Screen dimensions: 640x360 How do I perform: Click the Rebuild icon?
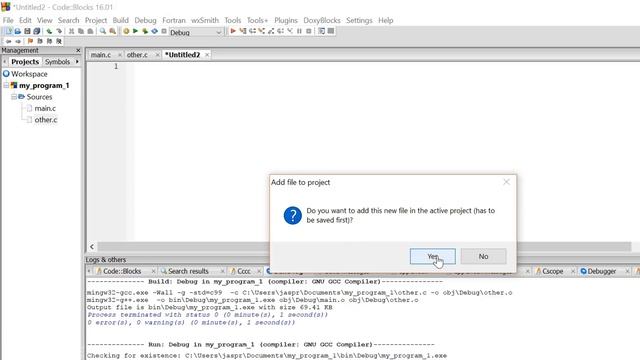(x=154, y=31)
